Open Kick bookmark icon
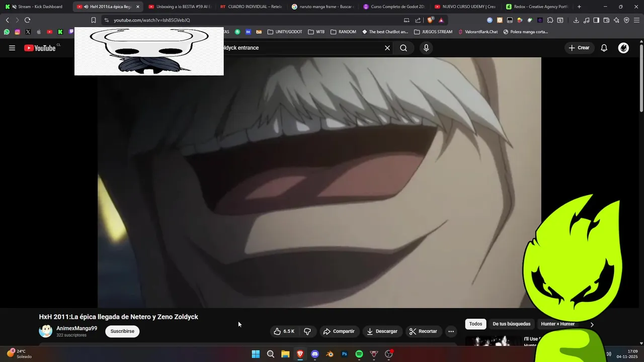Screen dimensions: 644x362 coord(60,32)
